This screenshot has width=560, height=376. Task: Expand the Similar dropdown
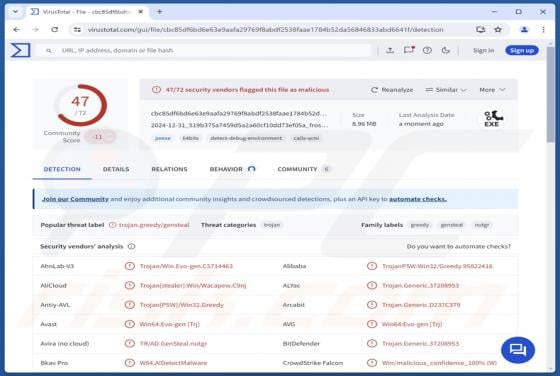pos(446,90)
